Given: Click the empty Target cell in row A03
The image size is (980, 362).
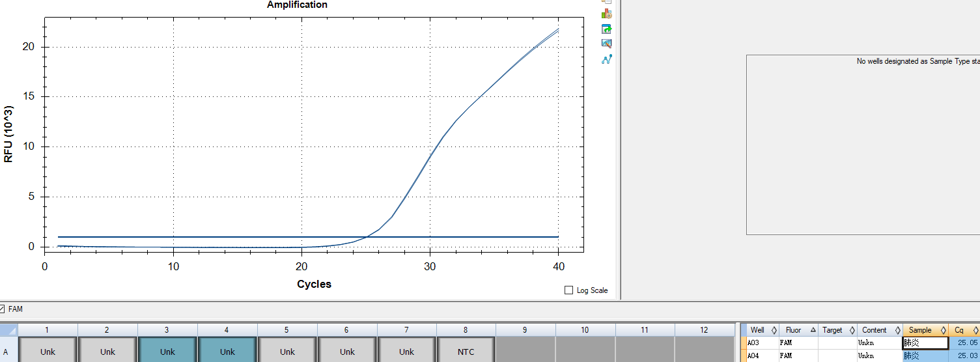Looking at the screenshot, I should pyautogui.click(x=837, y=342).
